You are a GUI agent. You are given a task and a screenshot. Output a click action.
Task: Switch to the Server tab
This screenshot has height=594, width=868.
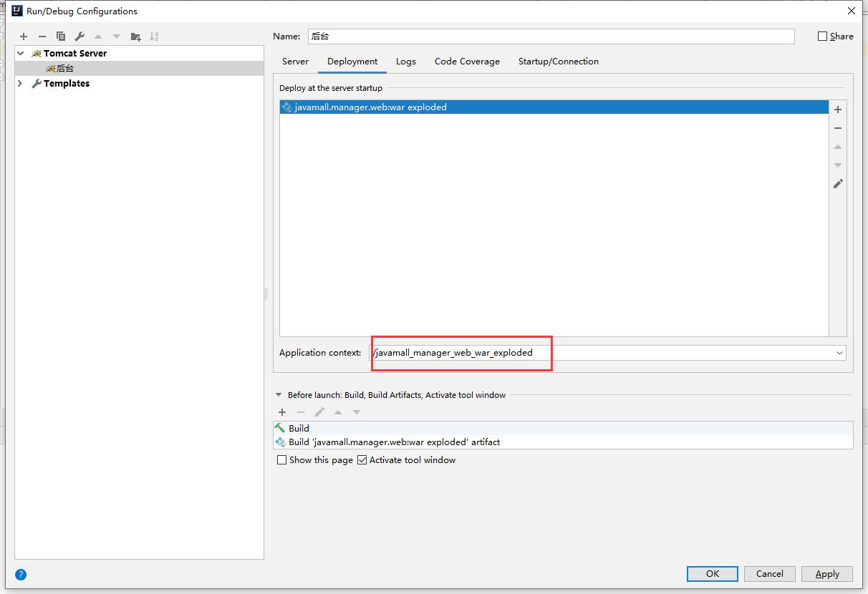point(295,62)
